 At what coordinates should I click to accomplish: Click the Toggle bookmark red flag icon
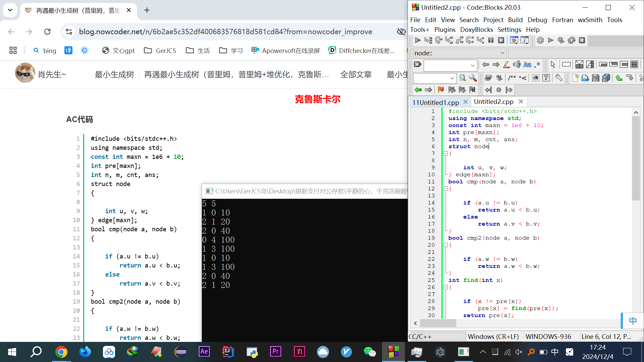441,90
